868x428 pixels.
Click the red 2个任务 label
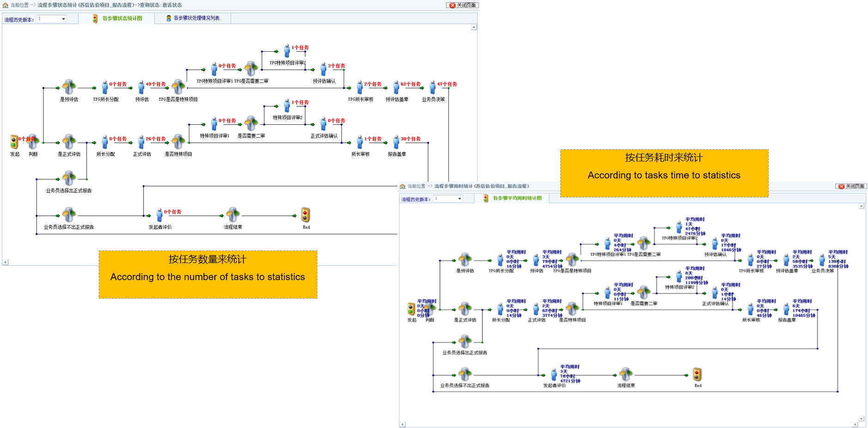(373, 84)
